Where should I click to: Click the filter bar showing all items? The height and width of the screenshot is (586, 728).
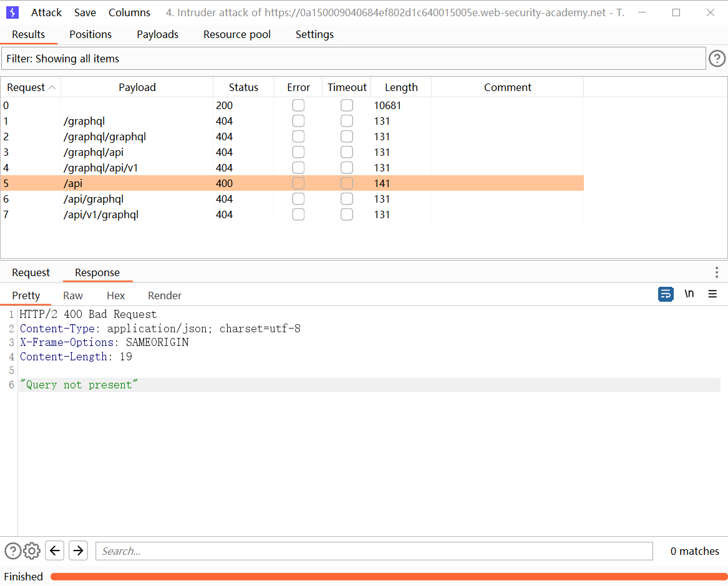pyautogui.click(x=353, y=59)
